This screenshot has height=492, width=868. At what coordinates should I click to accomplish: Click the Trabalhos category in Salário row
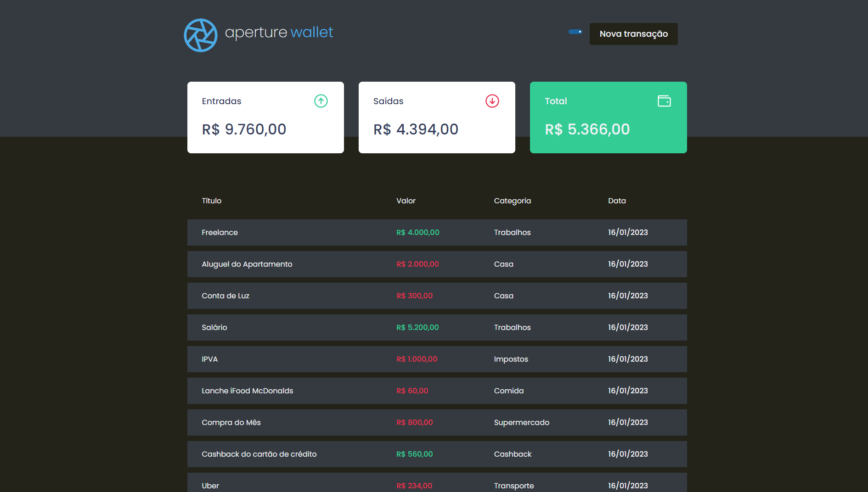(513, 327)
